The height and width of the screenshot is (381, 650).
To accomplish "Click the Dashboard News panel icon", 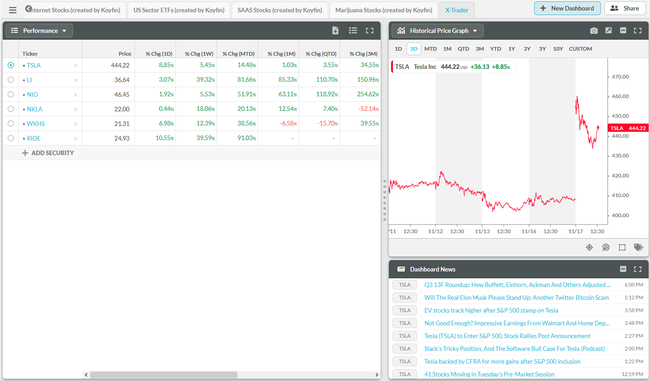I will (401, 269).
